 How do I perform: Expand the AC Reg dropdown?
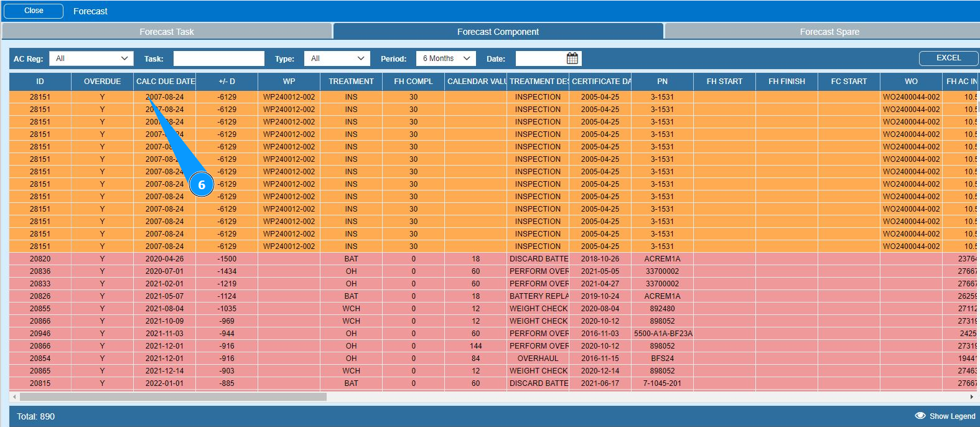[91, 59]
